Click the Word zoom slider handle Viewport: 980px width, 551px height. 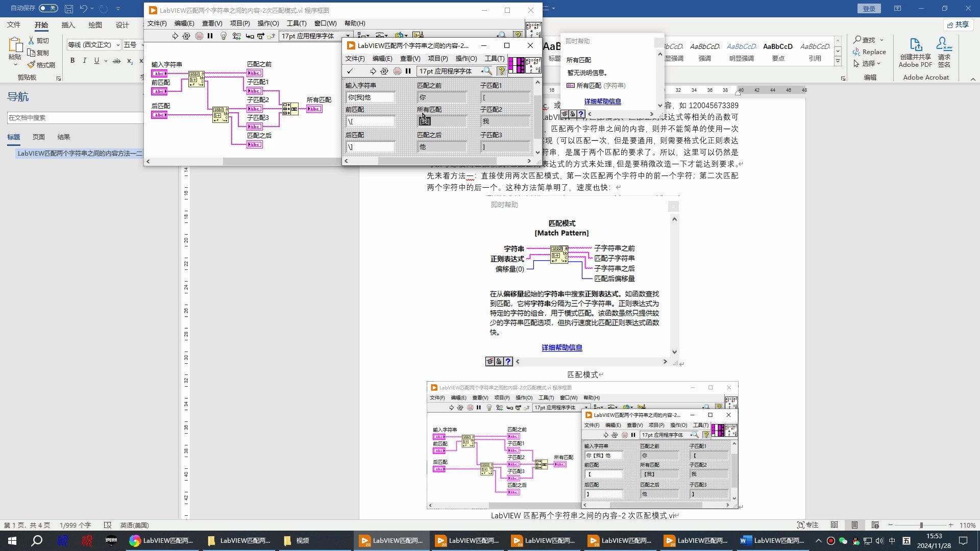coord(921,525)
